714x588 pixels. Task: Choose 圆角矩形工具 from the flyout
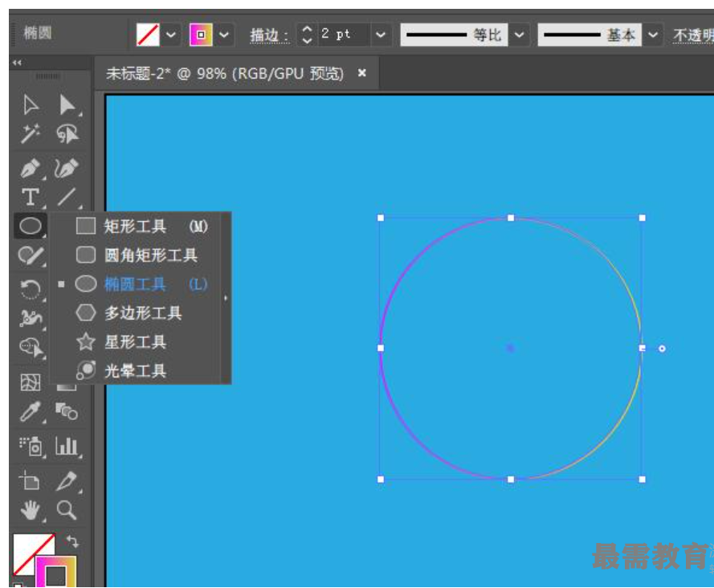pyautogui.click(x=141, y=255)
